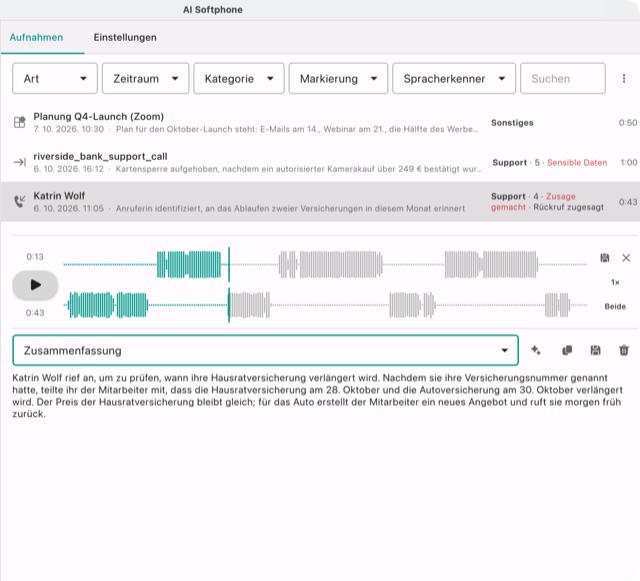Image resolution: width=640 pixels, height=581 pixels.
Task: Click the Suchen search field
Action: (x=562, y=78)
